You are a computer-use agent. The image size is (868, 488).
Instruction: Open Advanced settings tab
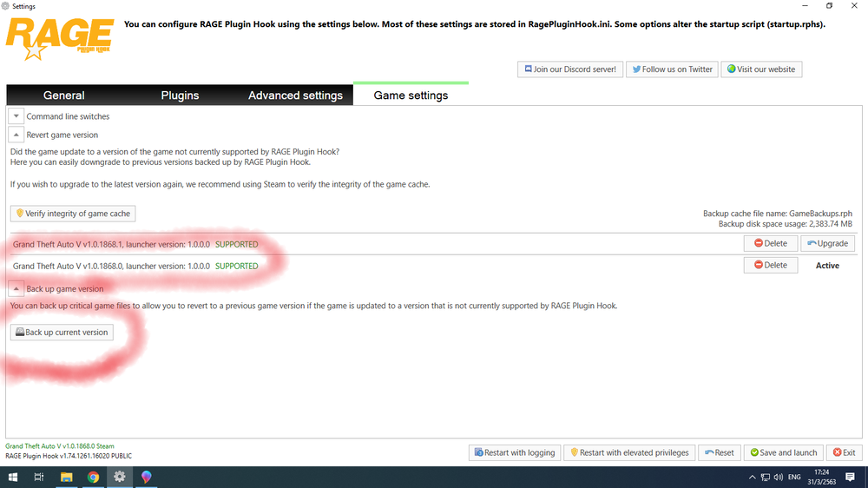tap(295, 96)
